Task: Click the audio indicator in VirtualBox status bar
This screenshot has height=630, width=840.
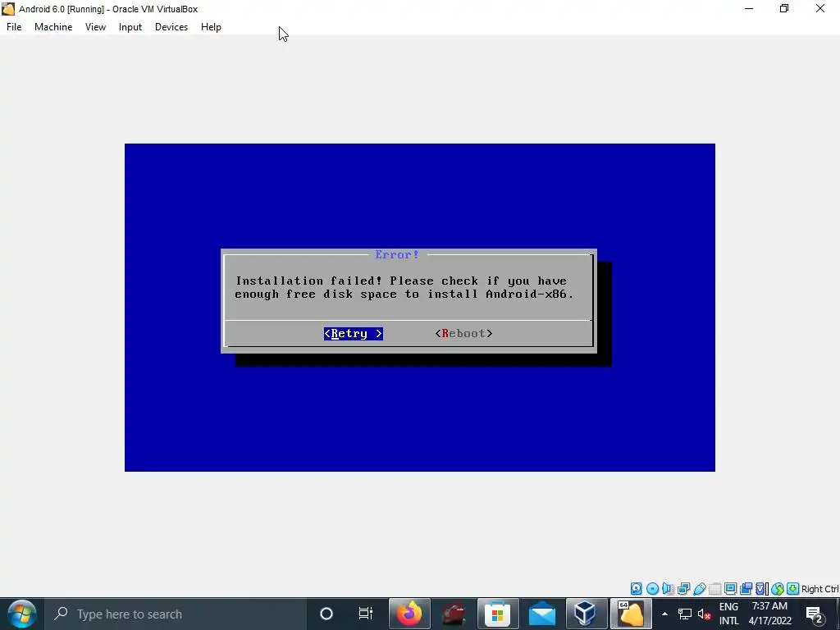Action: (x=668, y=589)
